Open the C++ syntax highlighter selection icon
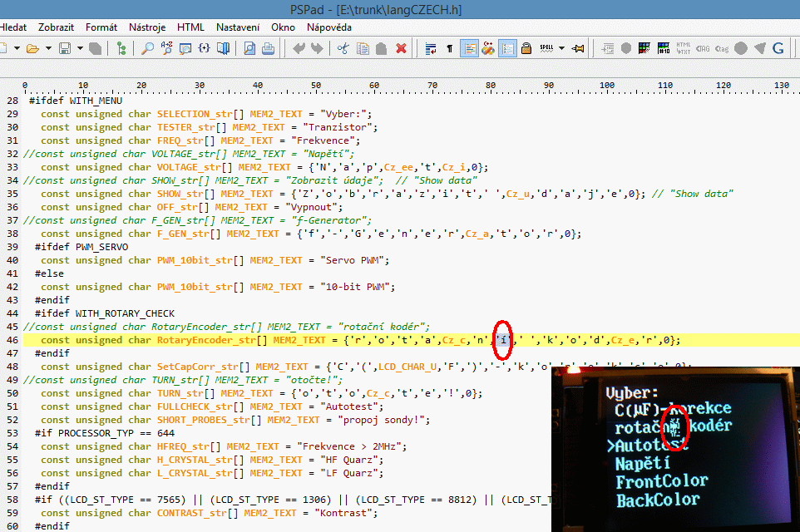 488,48
